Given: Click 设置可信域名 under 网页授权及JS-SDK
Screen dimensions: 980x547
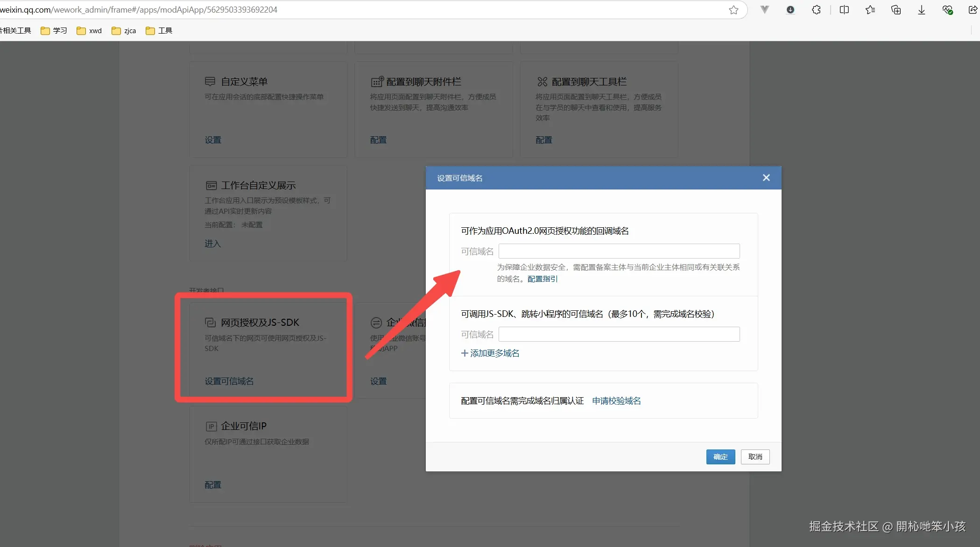Looking at the screenshot, I should coord(229,381).
